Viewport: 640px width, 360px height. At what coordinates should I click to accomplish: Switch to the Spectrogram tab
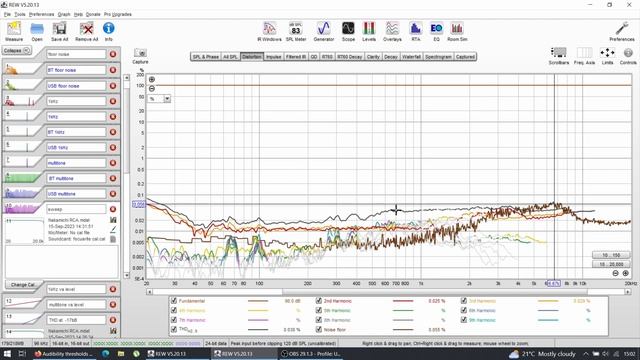point(438,57)
